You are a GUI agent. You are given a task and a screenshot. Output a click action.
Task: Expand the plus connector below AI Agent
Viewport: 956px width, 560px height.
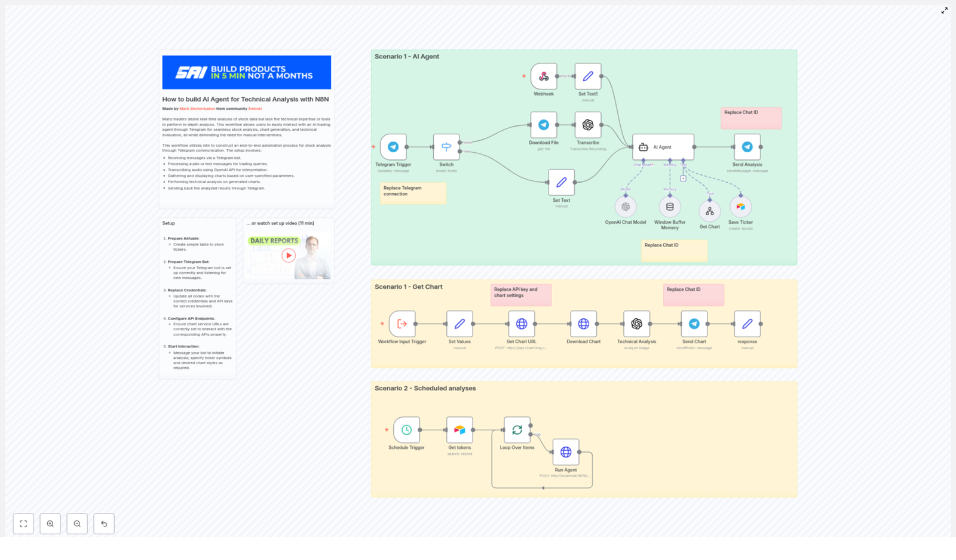[682, 177]
